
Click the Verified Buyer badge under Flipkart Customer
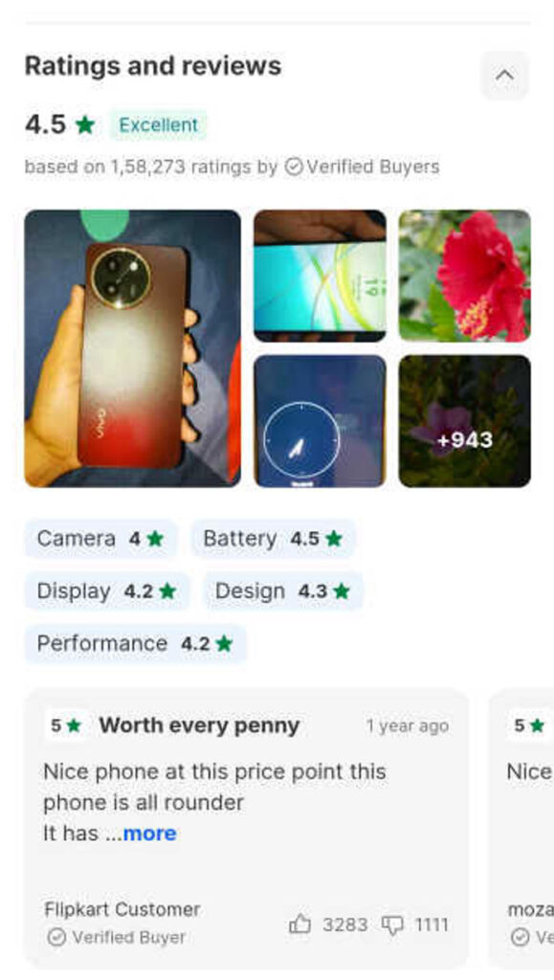(117, 937)
